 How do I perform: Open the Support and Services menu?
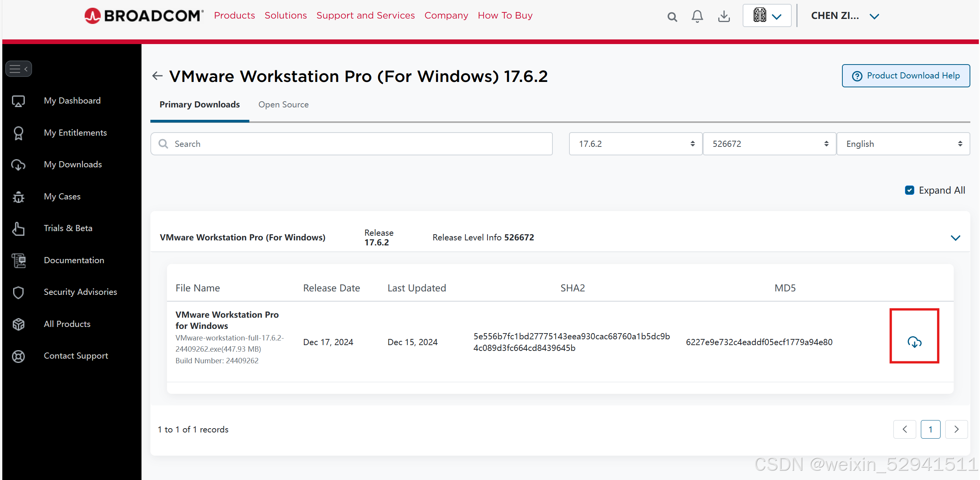365,15
